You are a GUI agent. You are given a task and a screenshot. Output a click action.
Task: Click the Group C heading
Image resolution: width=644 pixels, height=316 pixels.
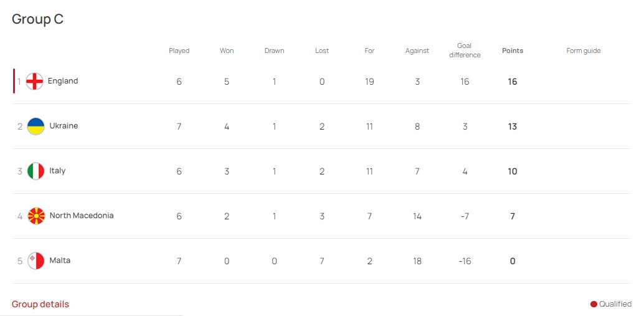click(38, 19)
